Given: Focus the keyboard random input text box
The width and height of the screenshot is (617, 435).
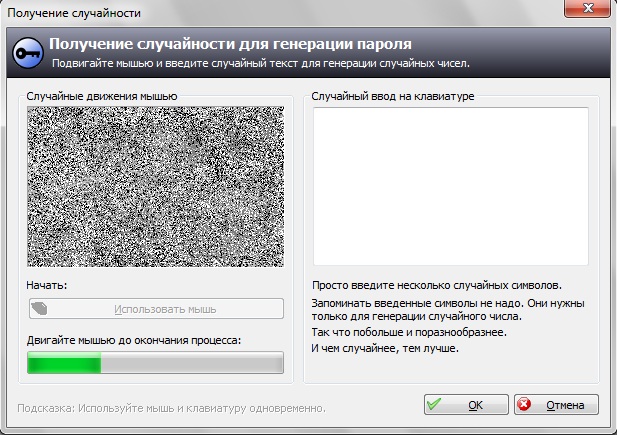Looking at the screenshot, I should point(449,185).
